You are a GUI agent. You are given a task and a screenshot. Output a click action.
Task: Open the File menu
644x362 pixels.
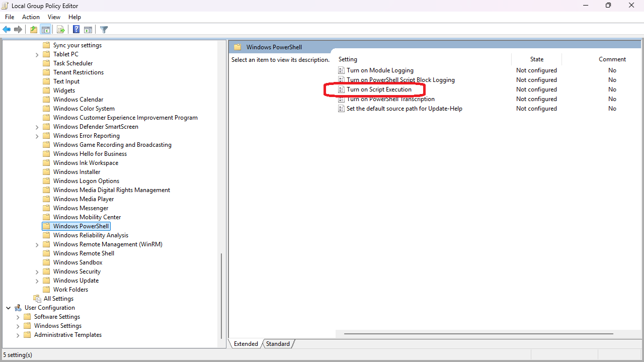pyautogui.click(x=10, y=17)
